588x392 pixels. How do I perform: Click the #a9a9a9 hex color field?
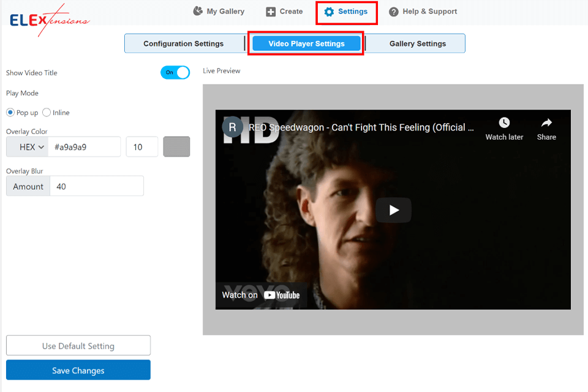click(85, 147)
